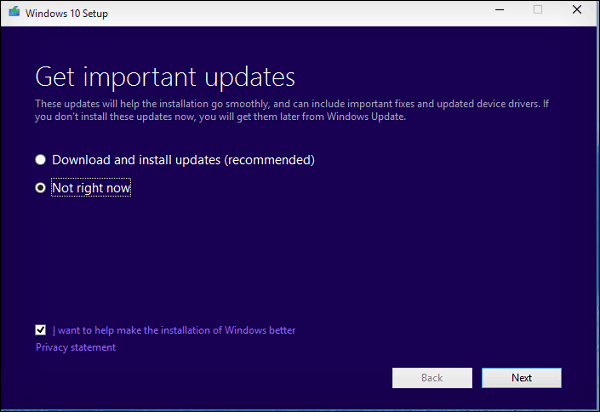Click the maximize button in title bar
Image resolution: width=600 pixels, height=412 pixels.
[538, 10]
